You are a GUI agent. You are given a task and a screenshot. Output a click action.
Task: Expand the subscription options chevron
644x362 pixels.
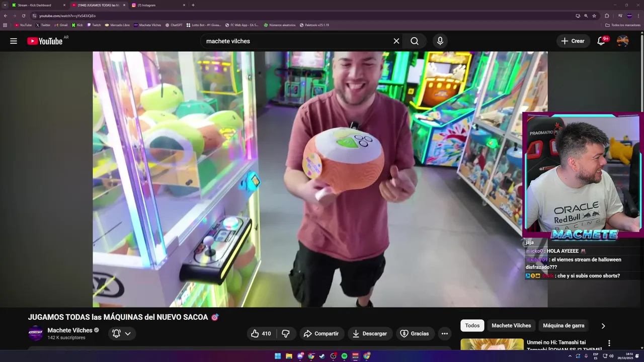[x=128, y=333]
